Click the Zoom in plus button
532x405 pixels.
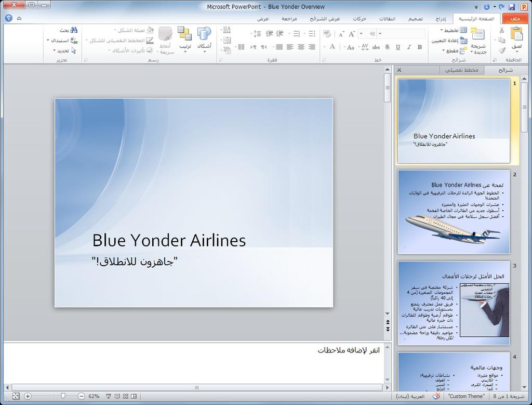tap(28, 396)
